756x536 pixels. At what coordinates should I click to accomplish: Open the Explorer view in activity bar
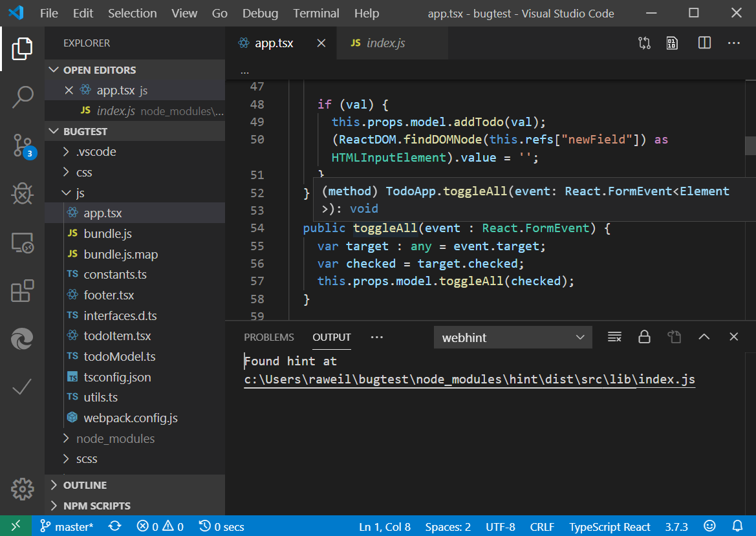pos(22,48)
